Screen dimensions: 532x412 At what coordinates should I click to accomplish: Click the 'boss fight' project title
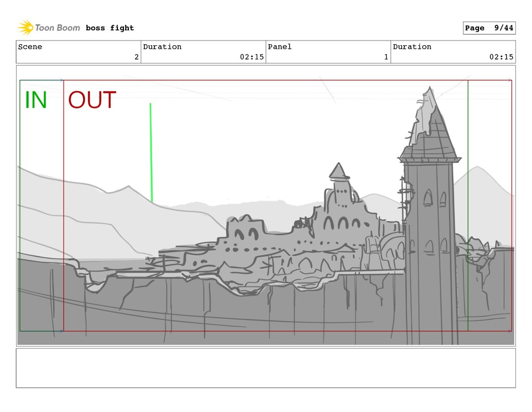tap(110, 28)
